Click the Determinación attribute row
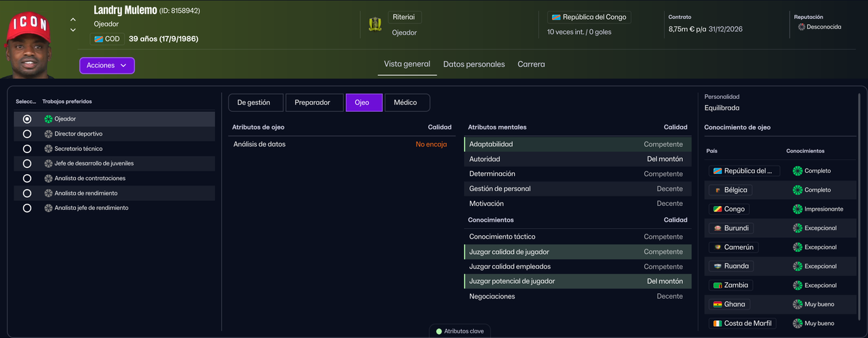The image size is (868, 338). pos(578,174)
